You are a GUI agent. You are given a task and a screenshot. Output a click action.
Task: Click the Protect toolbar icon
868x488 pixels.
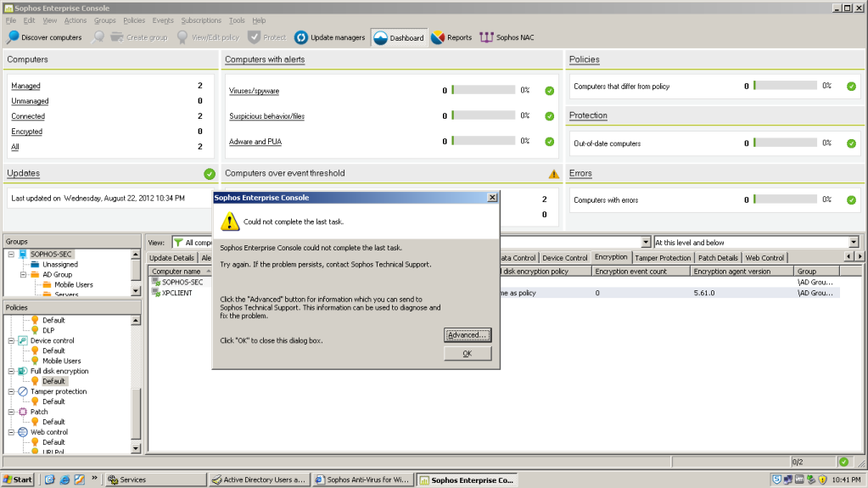point(254,37)
